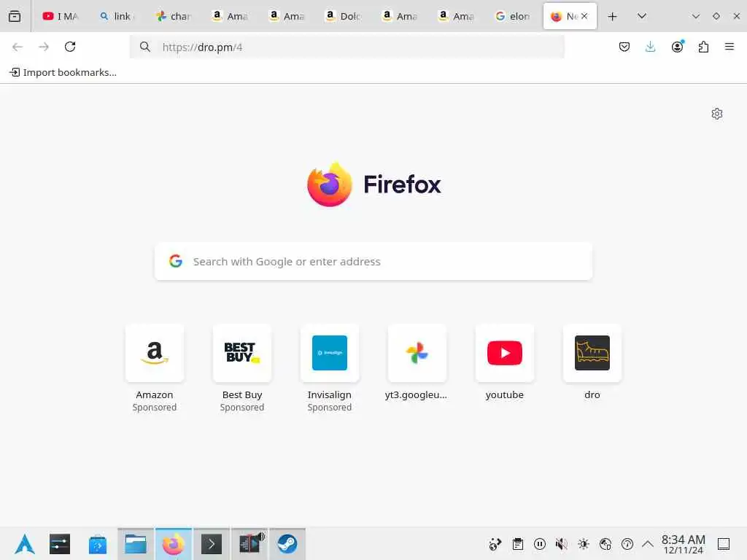Open the Firefox View icon in tab bar
This screenshot has width=747, height=560.
(x=15, y=16)
